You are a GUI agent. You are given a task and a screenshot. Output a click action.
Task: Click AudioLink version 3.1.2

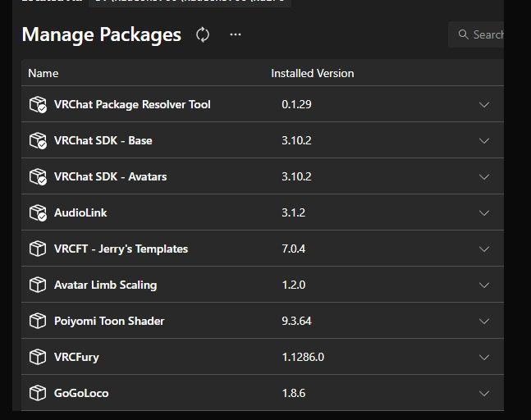point(293,213)
